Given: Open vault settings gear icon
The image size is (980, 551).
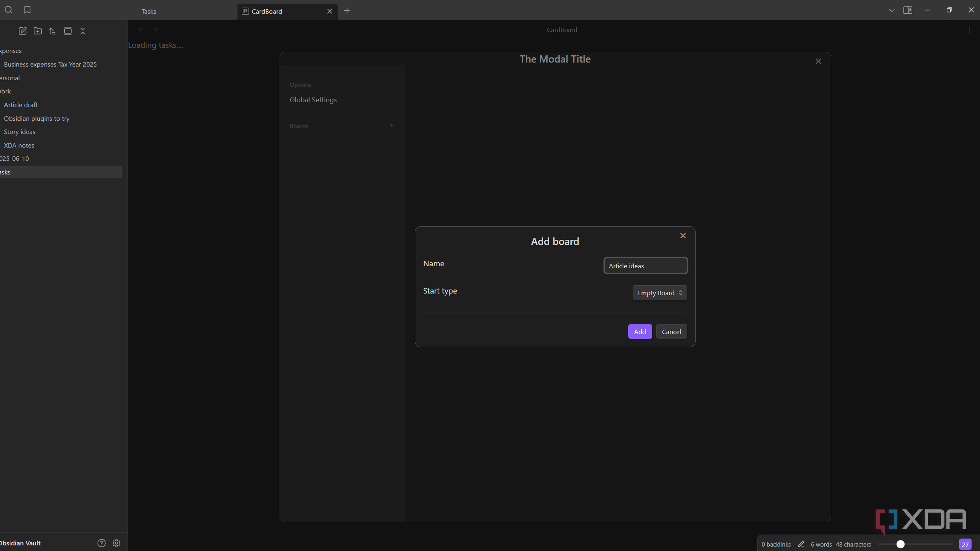Looking at the screenshot, I should tap(116, 543).
